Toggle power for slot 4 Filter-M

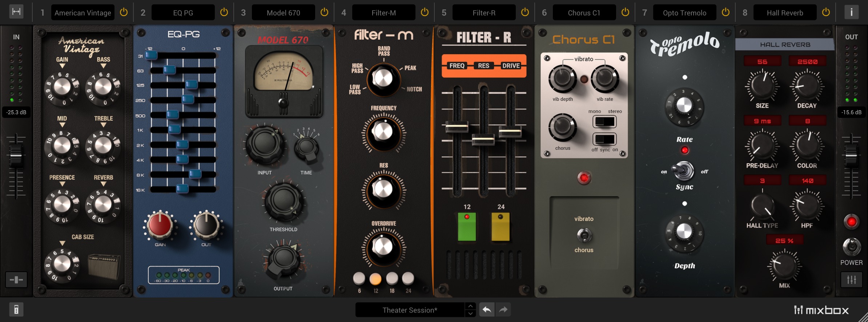(425, 12)
